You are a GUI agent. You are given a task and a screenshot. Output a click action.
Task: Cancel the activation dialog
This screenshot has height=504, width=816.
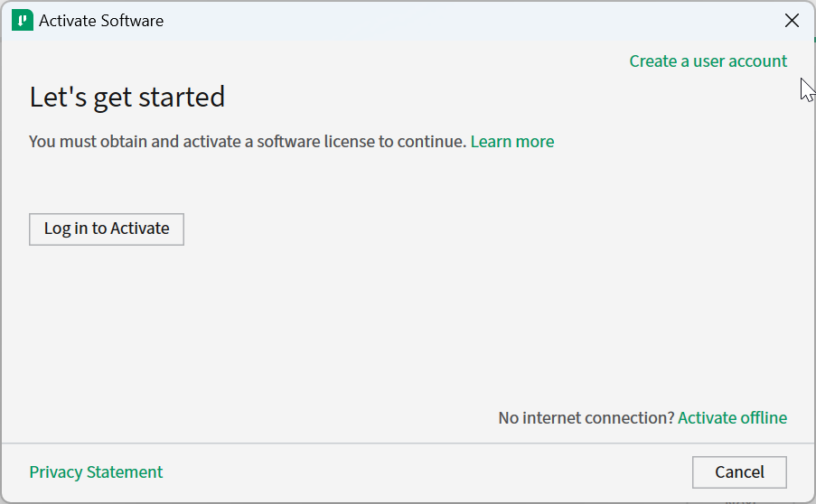[x=739, y=472]
